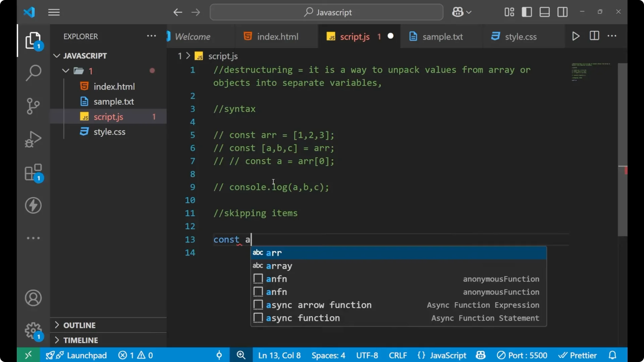Open the Source Control view

pyautogui.click(x=33, y=106)
